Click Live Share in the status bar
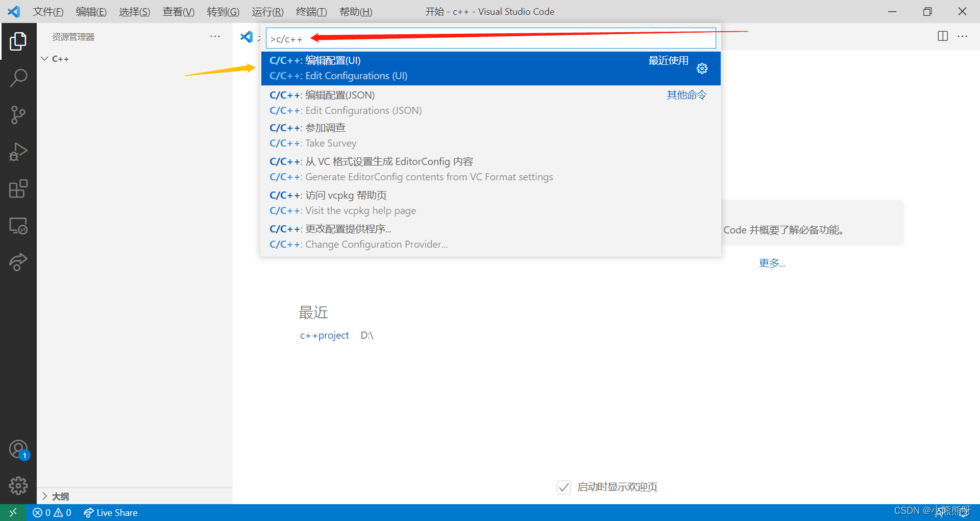The height and width of the screenshot is (521, 980). [111, 512]
